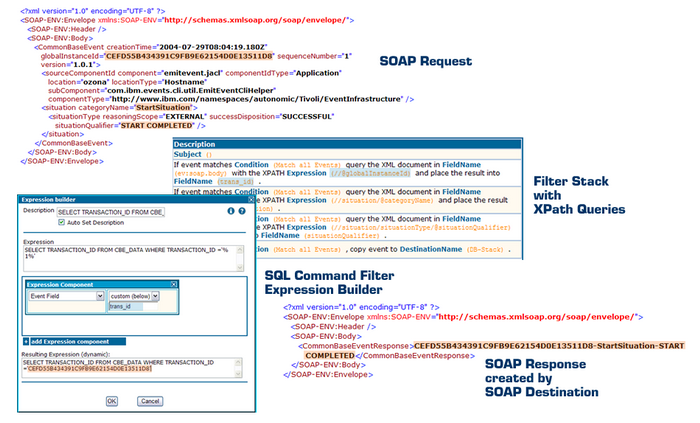
Task: Click the DestinationName link in last rule
Action: click(431, 249)
